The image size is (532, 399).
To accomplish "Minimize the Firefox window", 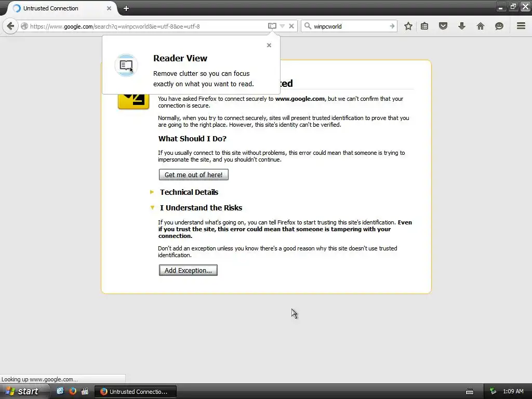I will tap(500, 7).
